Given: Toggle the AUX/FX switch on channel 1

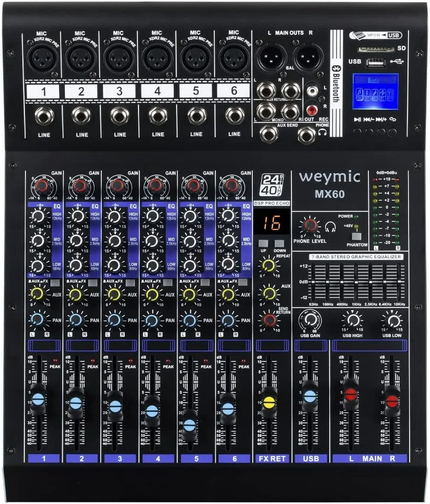Looking at the screenshot, I should (54, 282).
